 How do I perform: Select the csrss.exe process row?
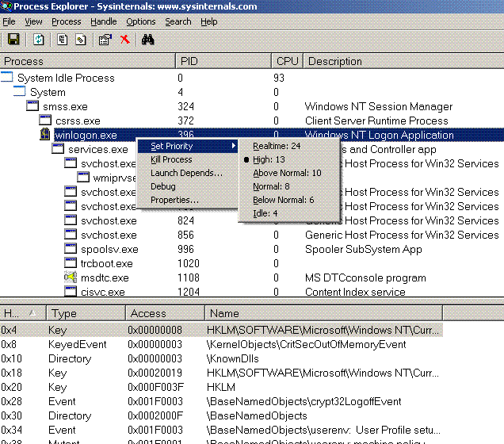252,121
